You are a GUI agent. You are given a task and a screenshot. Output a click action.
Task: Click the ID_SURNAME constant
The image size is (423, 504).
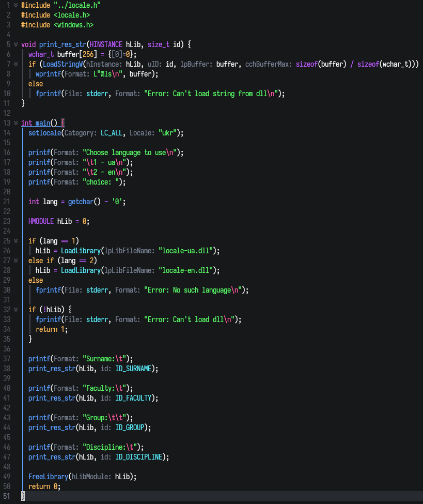pos(133,369)
